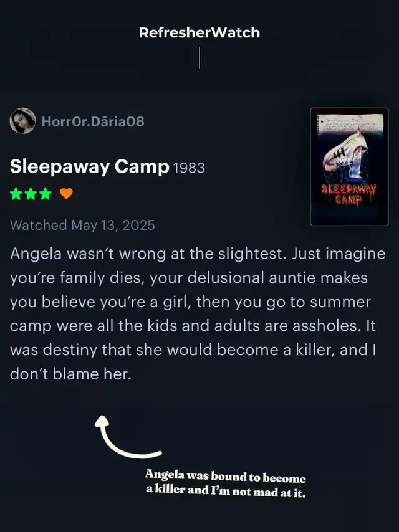This screenshot has height=532, width=399.
Task: Select the second green rating star
Action: 31,194
